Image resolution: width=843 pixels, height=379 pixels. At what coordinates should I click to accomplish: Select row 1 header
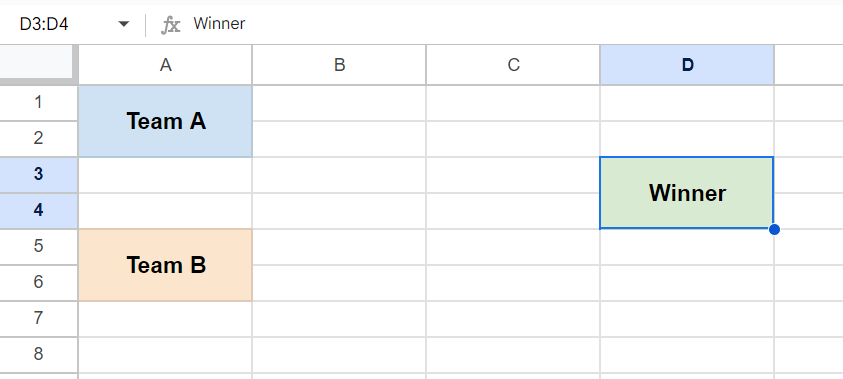39,103
